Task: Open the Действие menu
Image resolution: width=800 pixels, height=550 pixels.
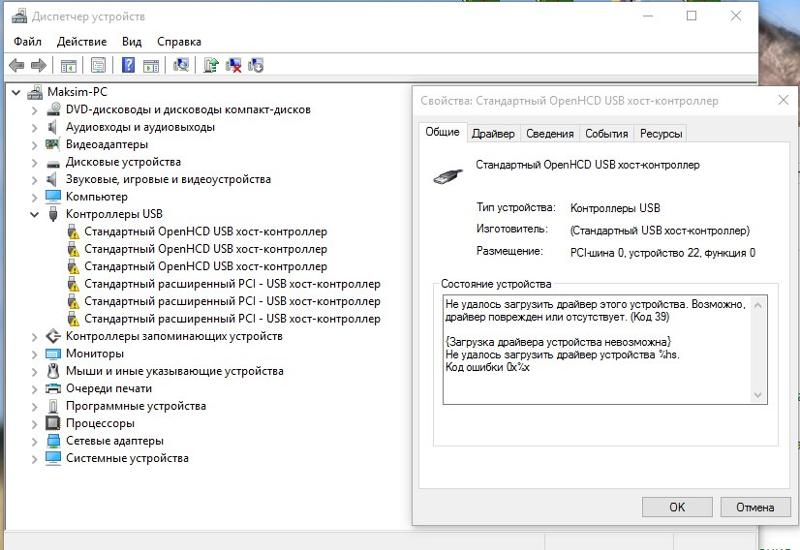Action: tap(81, 42)
